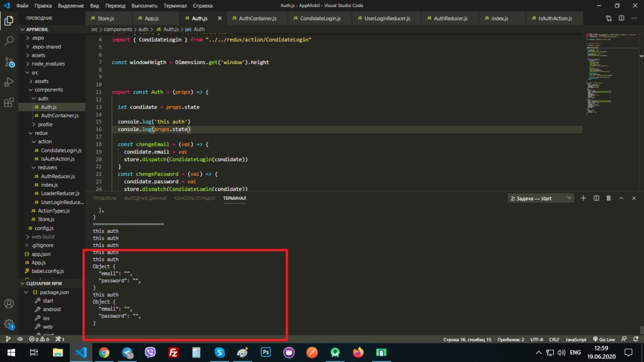Switch to the IsAuthAction.js tab
Screen dimensions: 644x362
(555, 18)
